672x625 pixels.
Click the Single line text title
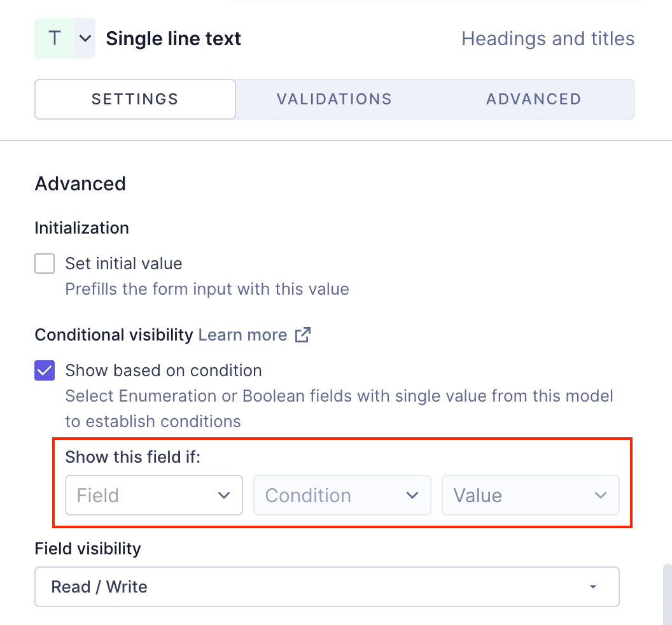coord(174,38)
